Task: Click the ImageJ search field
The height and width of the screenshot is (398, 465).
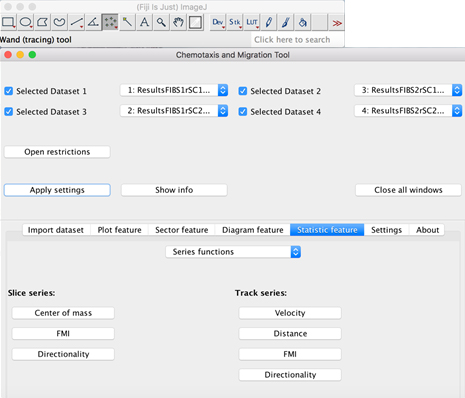Action: point(298,40)
